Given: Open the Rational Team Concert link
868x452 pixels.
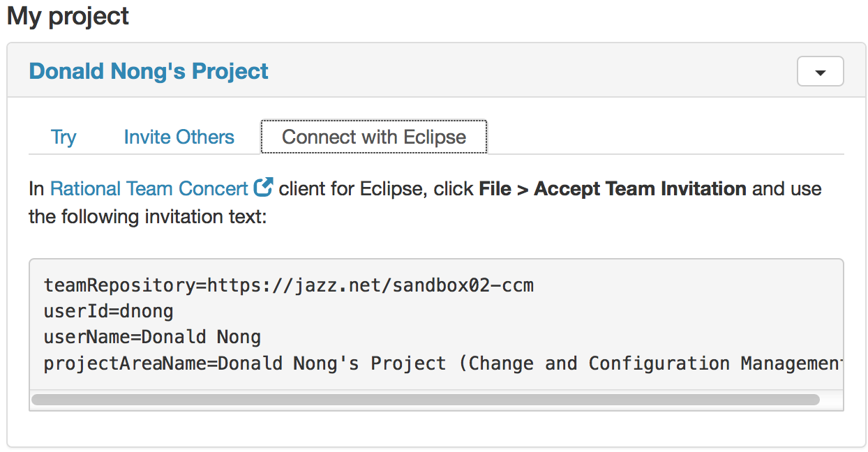Looking at the screenshot, I should 149,188.
